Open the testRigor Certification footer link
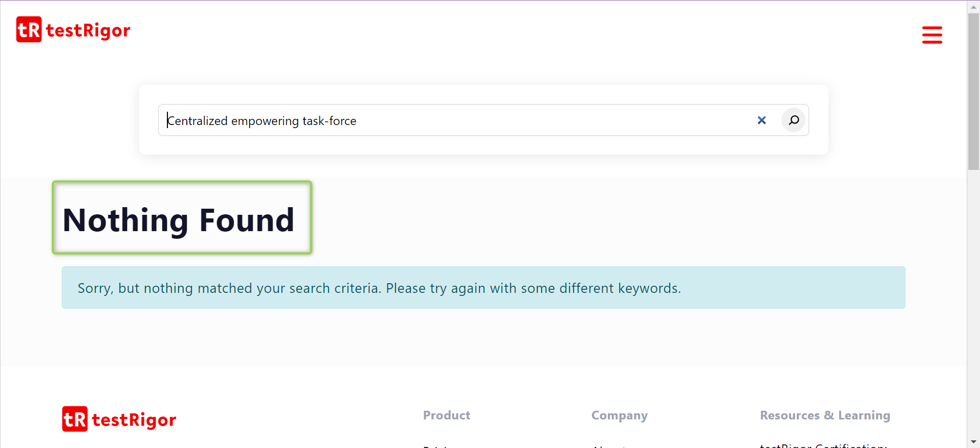The image size is (980, 448). tap(823, 445)
